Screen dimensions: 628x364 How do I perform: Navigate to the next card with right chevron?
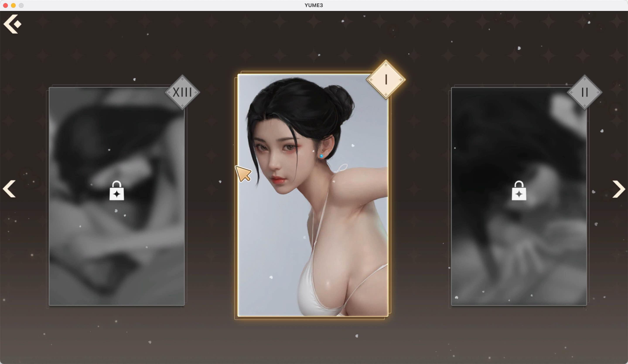619,189
